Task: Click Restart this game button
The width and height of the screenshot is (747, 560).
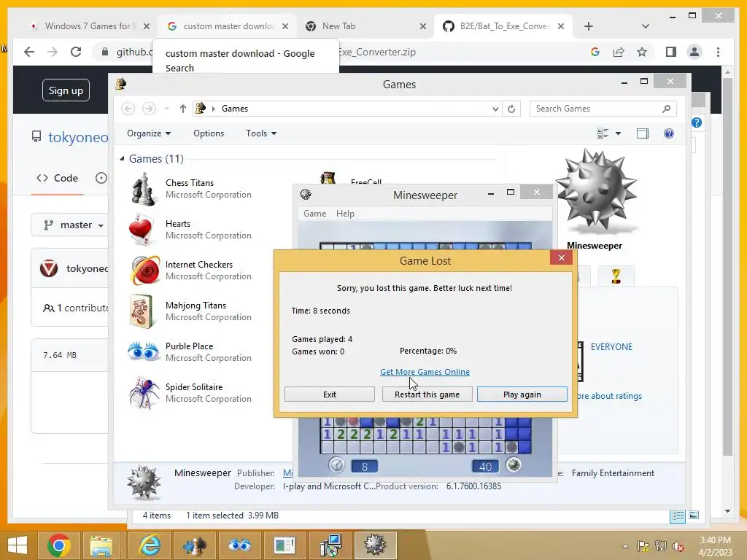Action: click(427, 394)
